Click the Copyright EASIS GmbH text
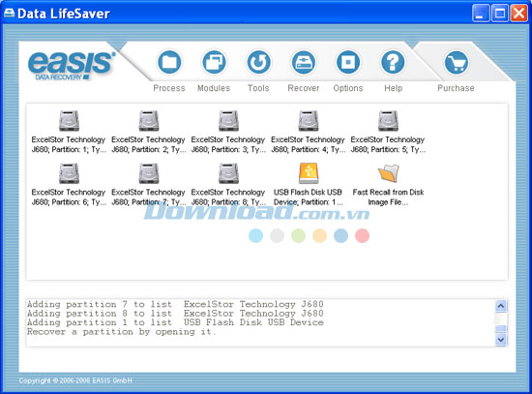Screen dimensions: 532x394 [75, 380]
